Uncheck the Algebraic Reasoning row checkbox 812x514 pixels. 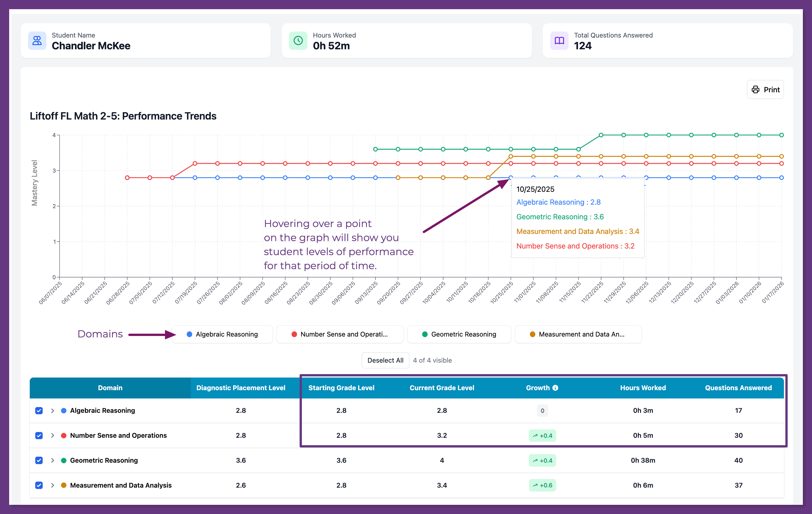click(x=39, y=411)
